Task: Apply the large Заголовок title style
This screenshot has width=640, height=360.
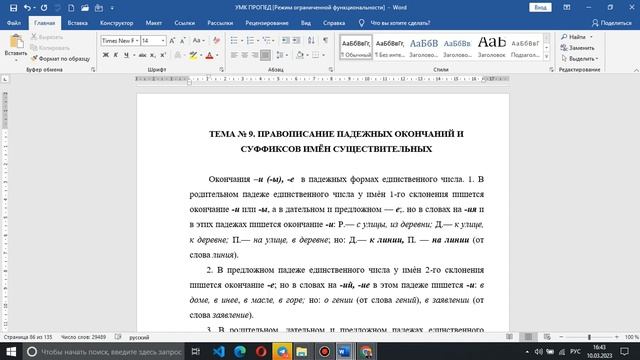Action: tap(491, 47)
